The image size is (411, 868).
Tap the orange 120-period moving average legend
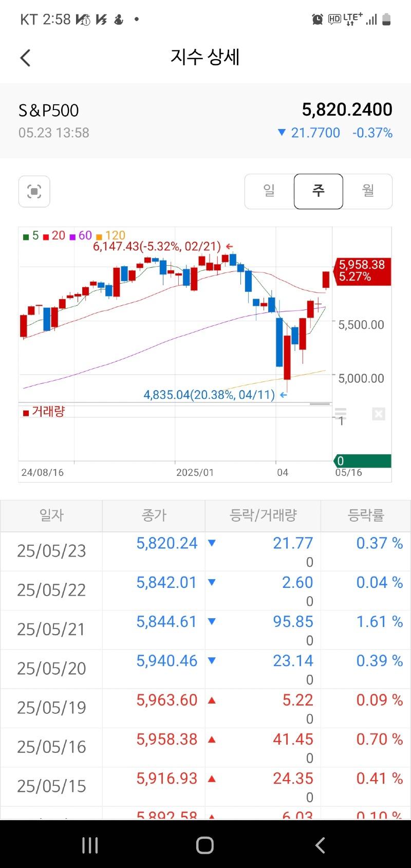(111, 236)
